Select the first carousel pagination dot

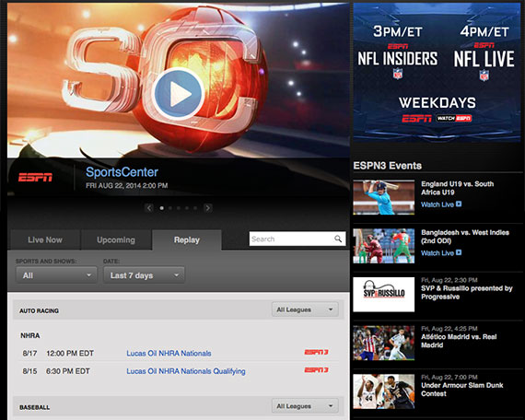tap(162, 208)
